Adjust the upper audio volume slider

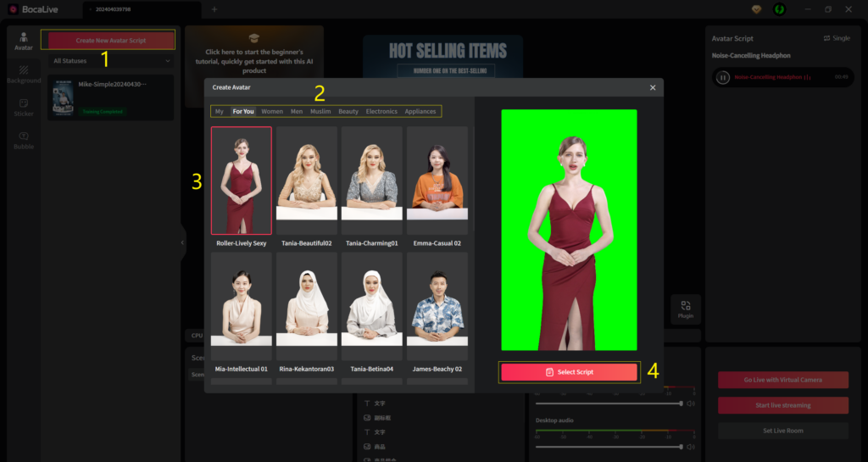(x=609, y=404)
